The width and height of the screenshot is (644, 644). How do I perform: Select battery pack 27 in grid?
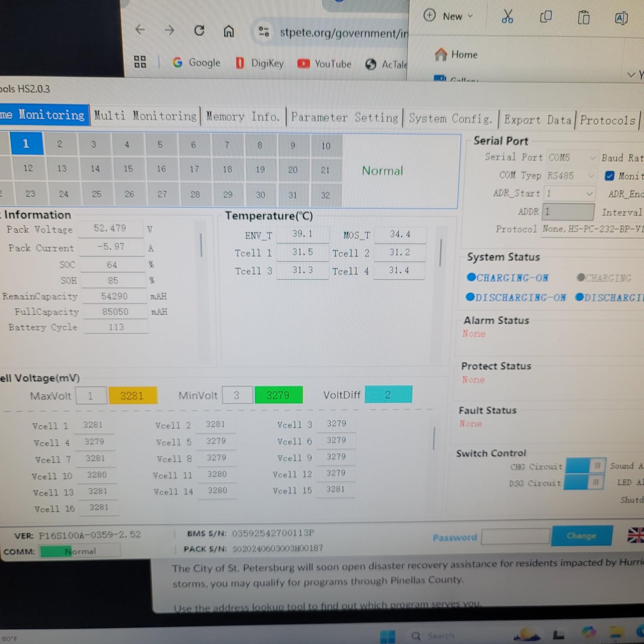click(x=162, y=194)
